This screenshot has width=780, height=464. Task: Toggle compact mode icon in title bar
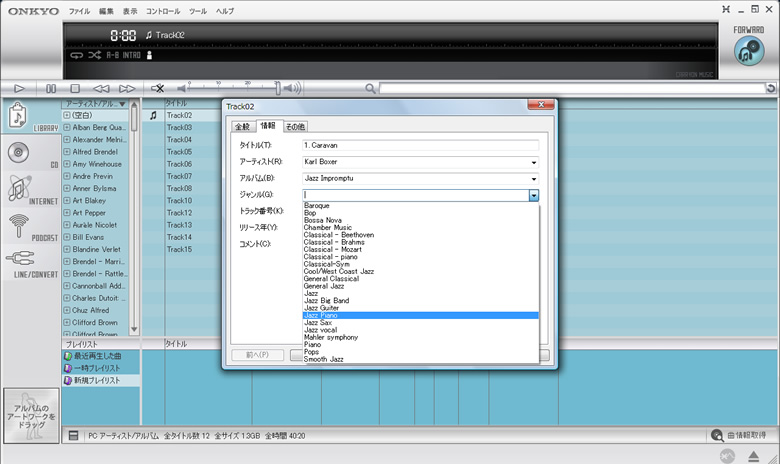(726, 9)
